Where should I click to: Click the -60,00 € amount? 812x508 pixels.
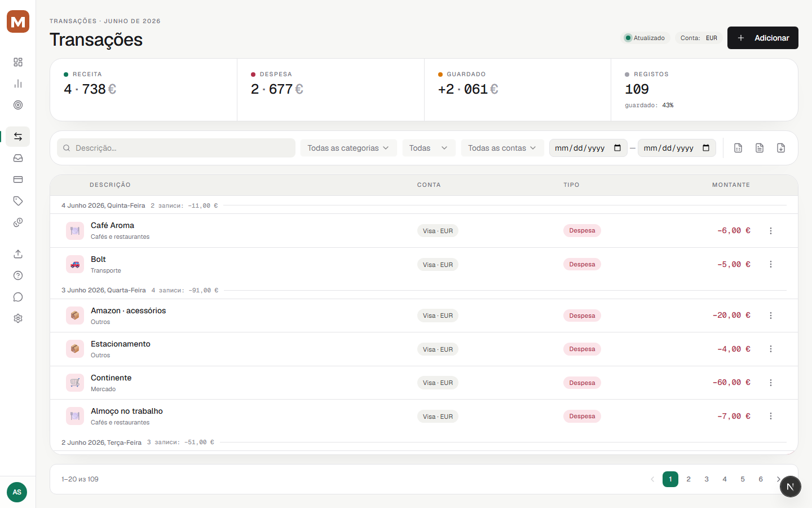tap(731, 383)
